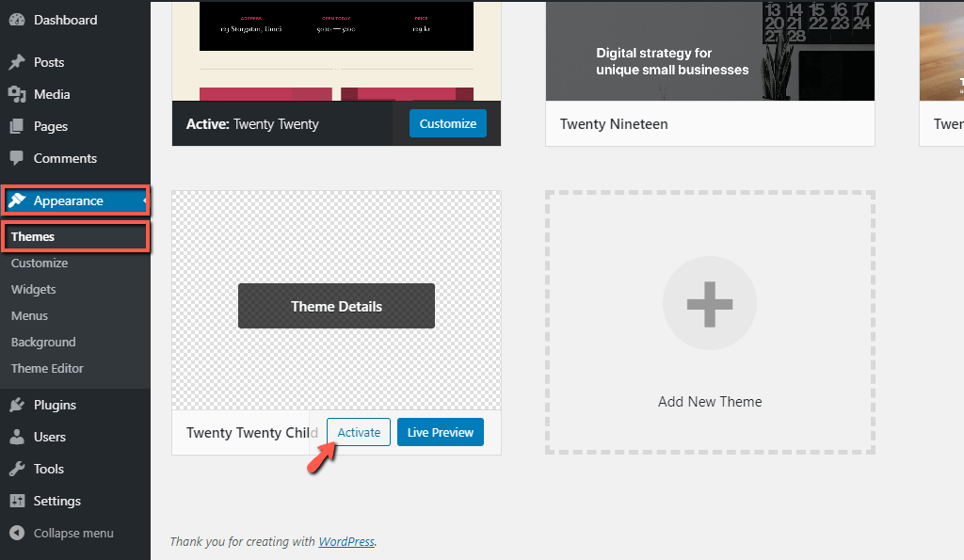This screenshot has height=560, width=964.
Task: Open the Tools menu label
Action: (49, 469)
